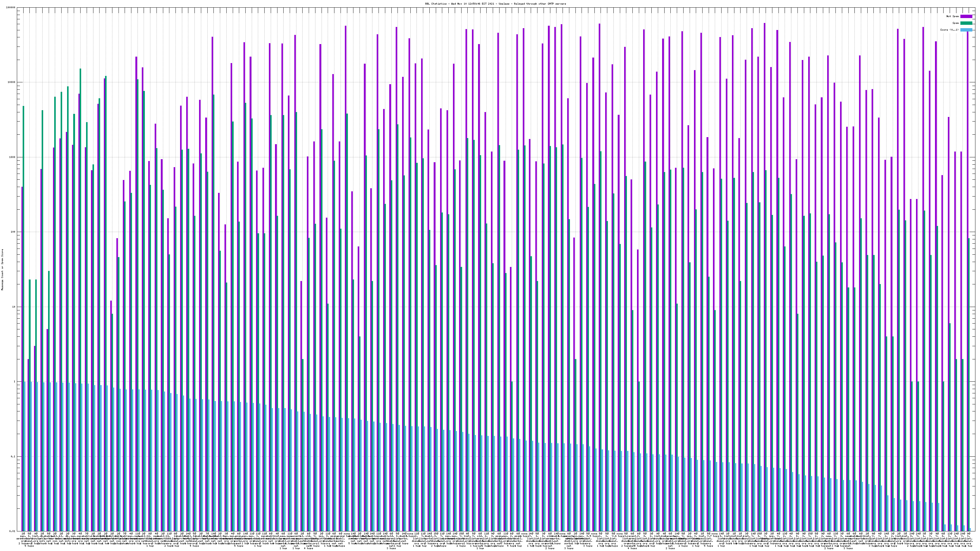980x551 pixels.
Task: Click the 10000 y-axis tick label
Action: tap(11, 83)
